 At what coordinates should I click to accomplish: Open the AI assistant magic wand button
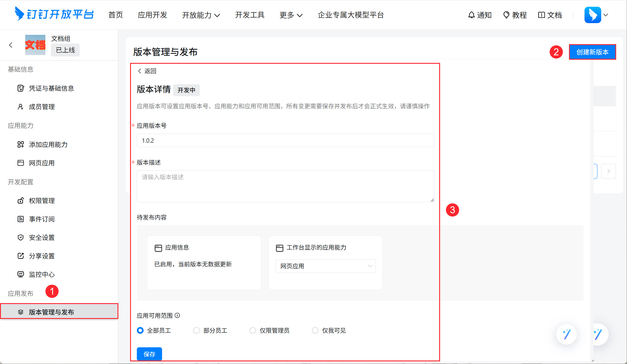[x=566, y=334]
